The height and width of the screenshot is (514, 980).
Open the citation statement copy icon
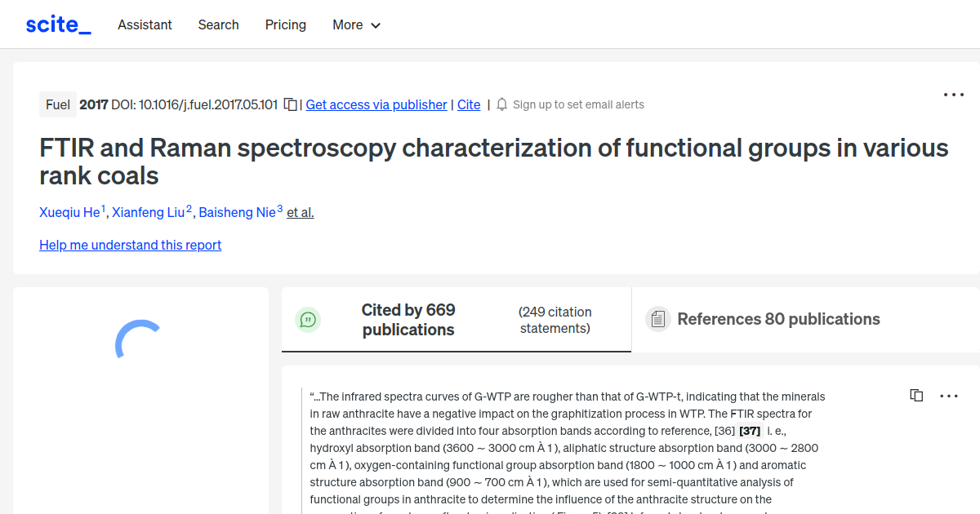(916, 395)
